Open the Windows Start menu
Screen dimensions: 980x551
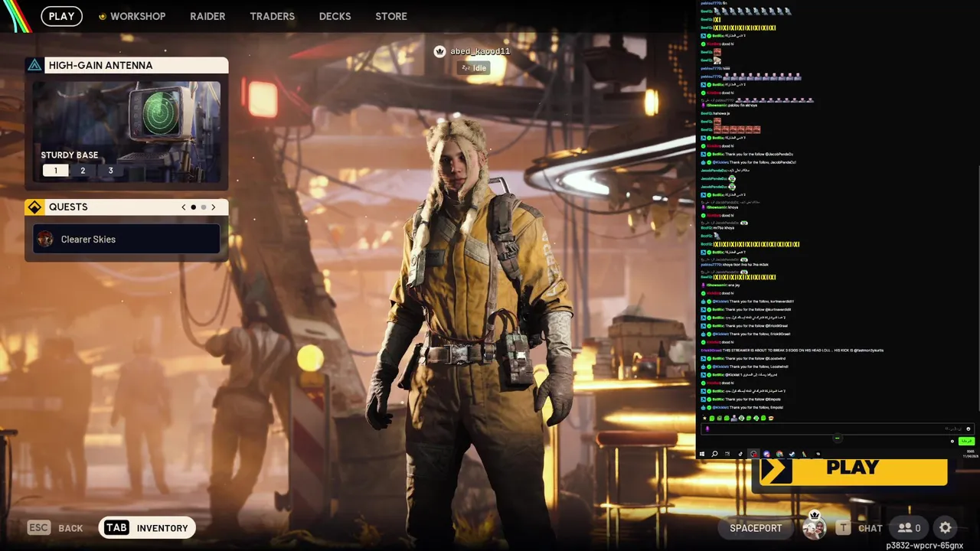[x=702, y=454]
